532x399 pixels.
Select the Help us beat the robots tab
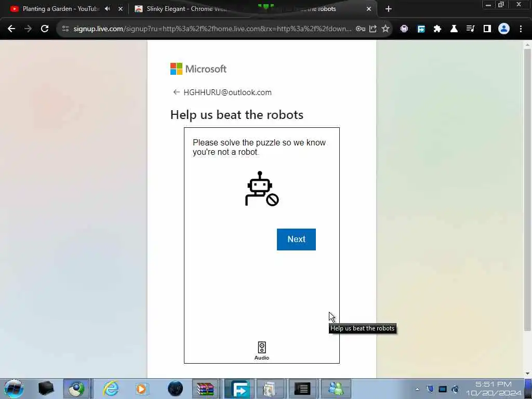pos(305,9)
